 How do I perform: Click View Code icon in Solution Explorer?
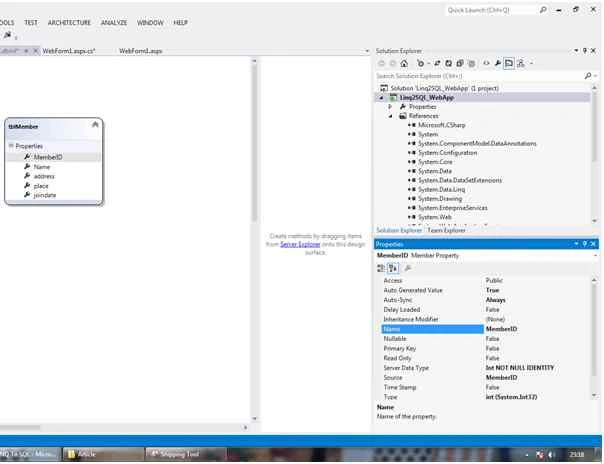point(487,63)
